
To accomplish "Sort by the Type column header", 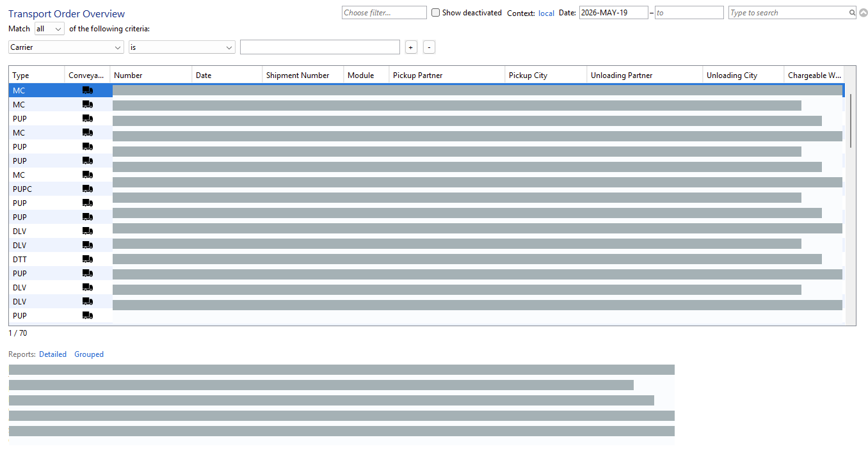I will tap(36, 75).
